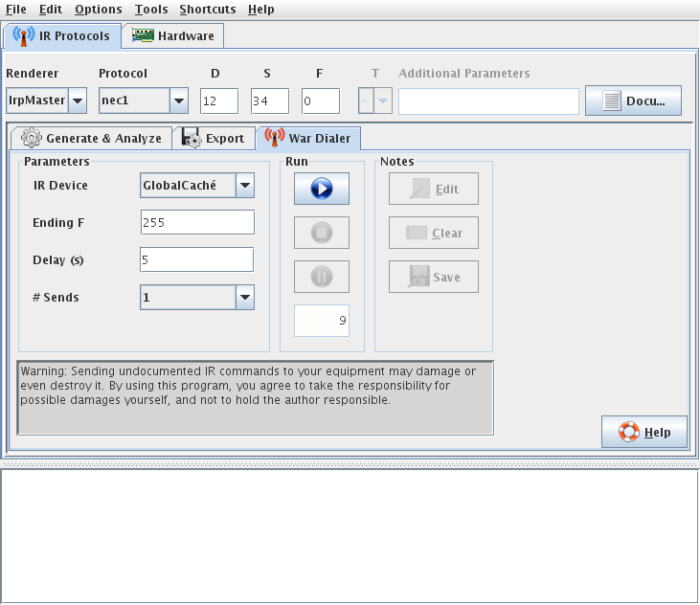Viewport: 700px width, 605px height.
Task: Open the Protocol dropdown showing nec1
Action: point(178,101)
